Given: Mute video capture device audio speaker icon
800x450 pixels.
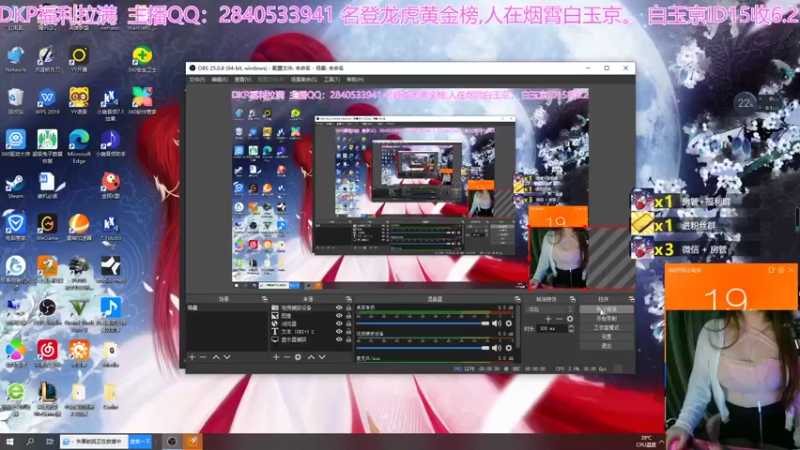Looking at the screenshot, I should 496,348.
